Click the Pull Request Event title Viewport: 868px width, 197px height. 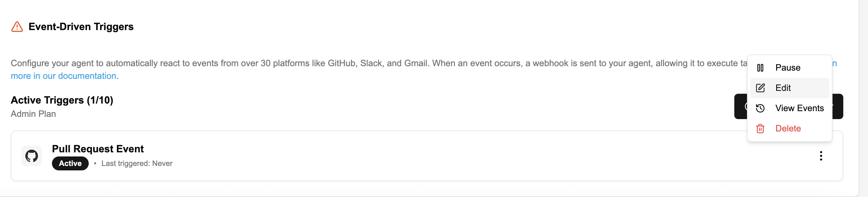98,149
